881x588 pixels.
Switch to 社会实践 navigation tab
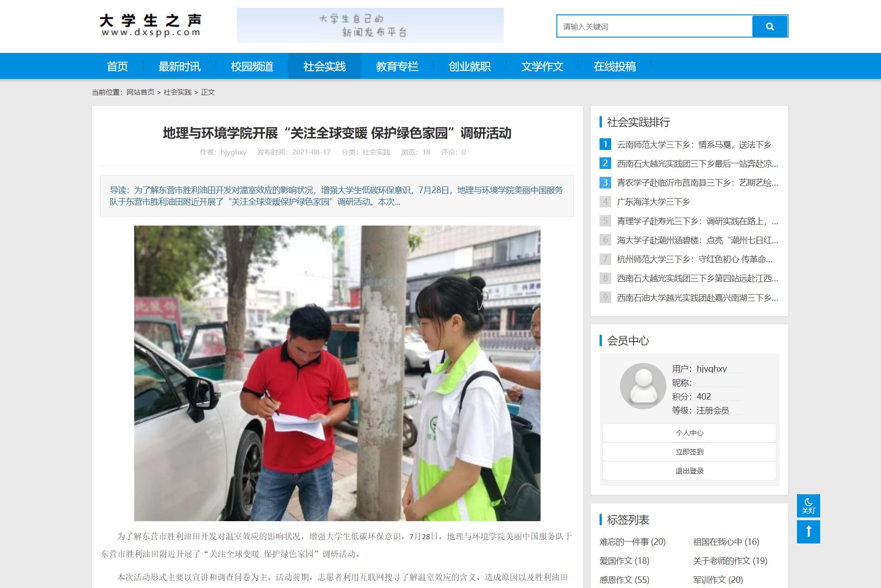click(324, 66)
